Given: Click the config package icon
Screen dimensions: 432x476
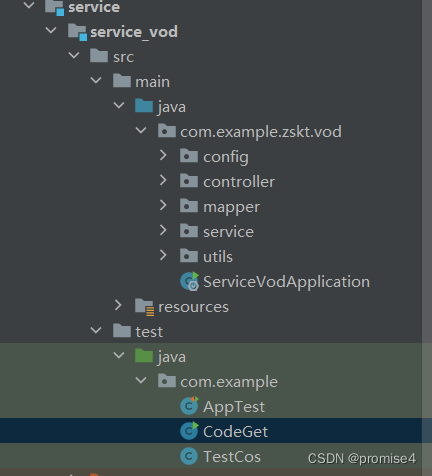Looking at the screenshot, I should (x=189, y=156).
